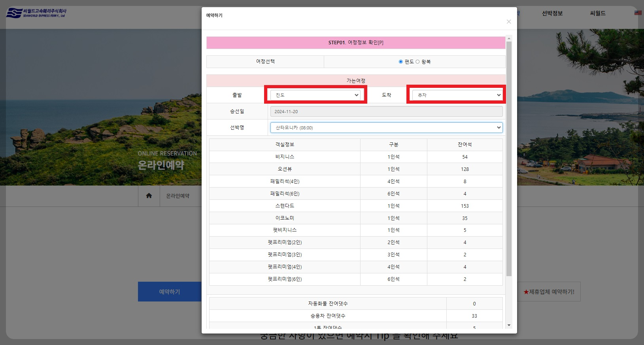Click the 승선일 date field 2024-11-20
This screenshot has width=644, height=345.
tap(386, 112)
